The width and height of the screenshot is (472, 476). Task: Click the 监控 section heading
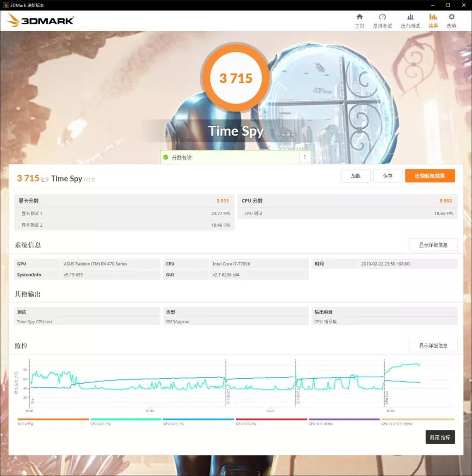point(21,346)
